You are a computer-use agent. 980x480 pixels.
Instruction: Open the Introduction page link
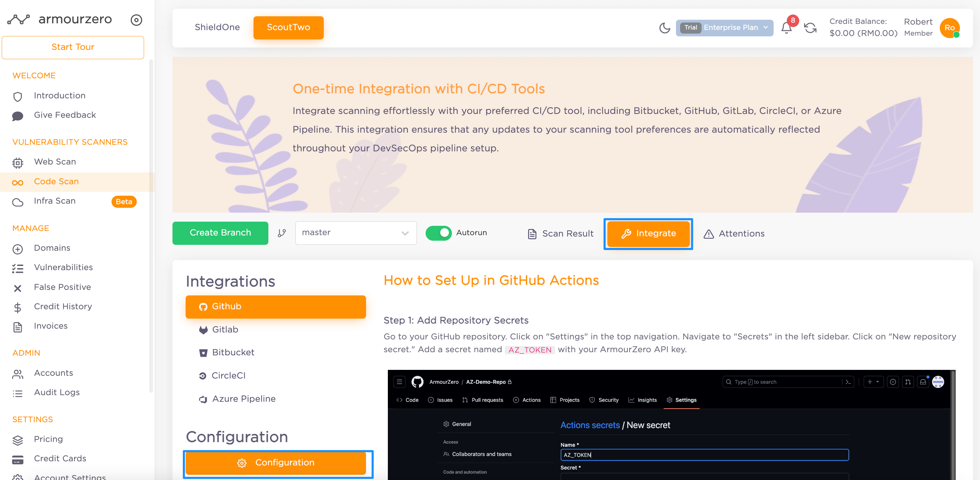[x=59, y=96]
